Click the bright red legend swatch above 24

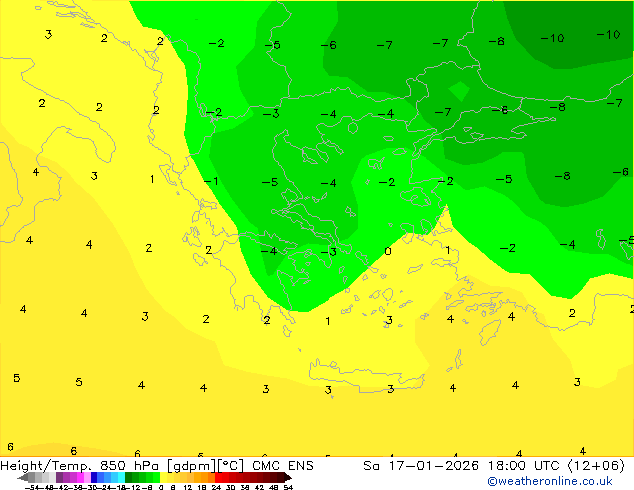click(x=218, y=477)
